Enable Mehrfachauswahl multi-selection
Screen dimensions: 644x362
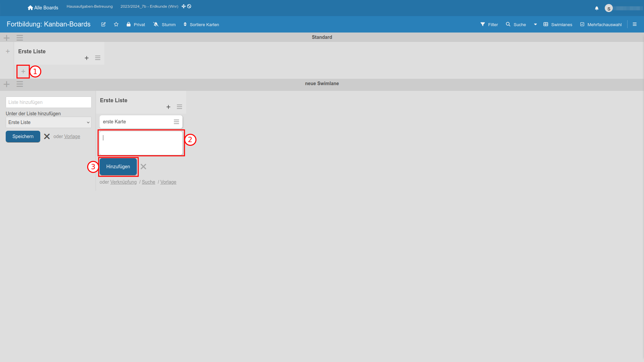pos(601,24)
